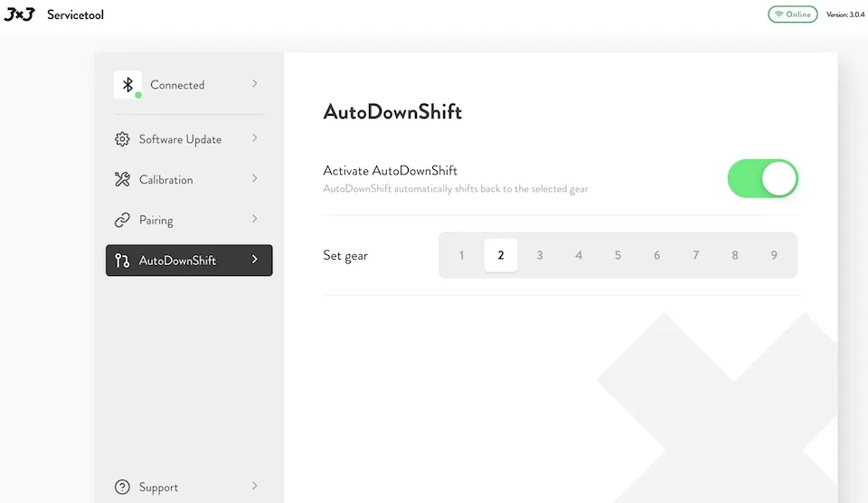868x503 pixels.
Task: Select gear 6
Action: click(656, 255)
